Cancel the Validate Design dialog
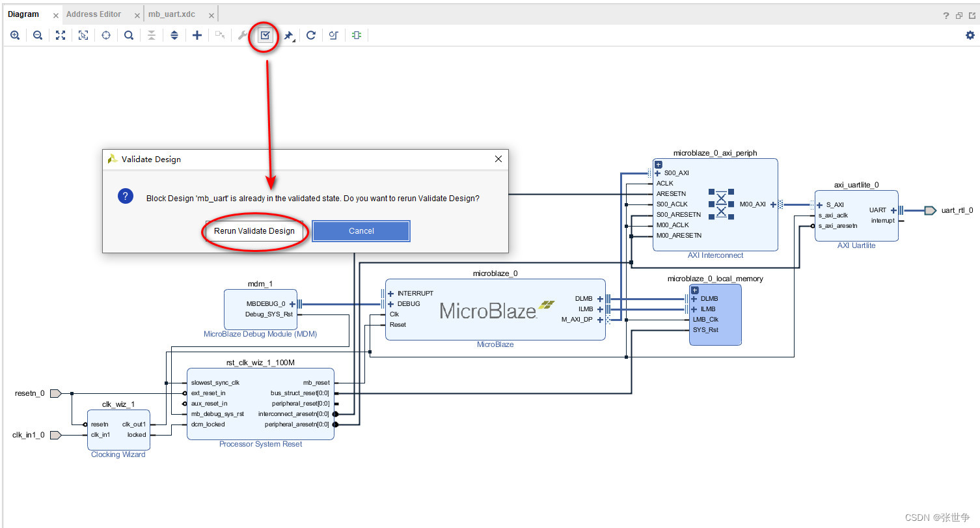The height and width of the screenshot is (528, 980). pyautogui.click(x=361, y=230)
